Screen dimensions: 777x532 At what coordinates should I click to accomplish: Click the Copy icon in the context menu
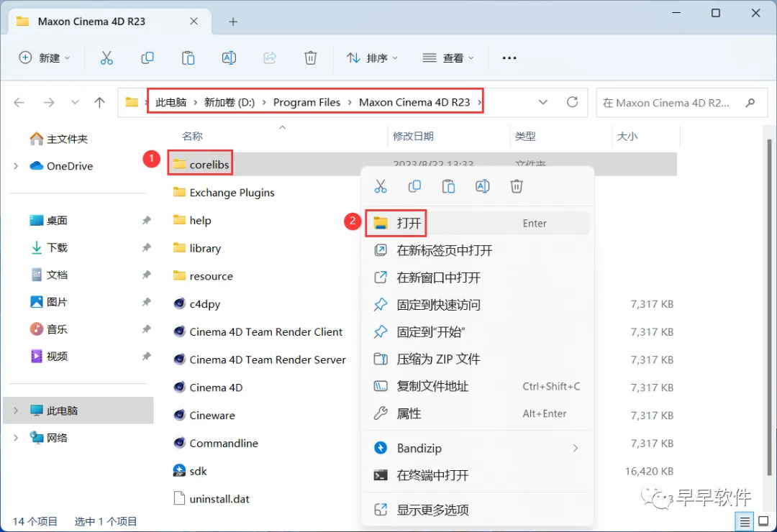414,186
